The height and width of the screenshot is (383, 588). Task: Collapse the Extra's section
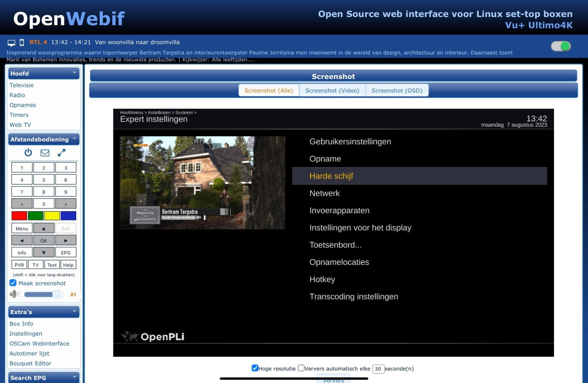pos(75,312)
